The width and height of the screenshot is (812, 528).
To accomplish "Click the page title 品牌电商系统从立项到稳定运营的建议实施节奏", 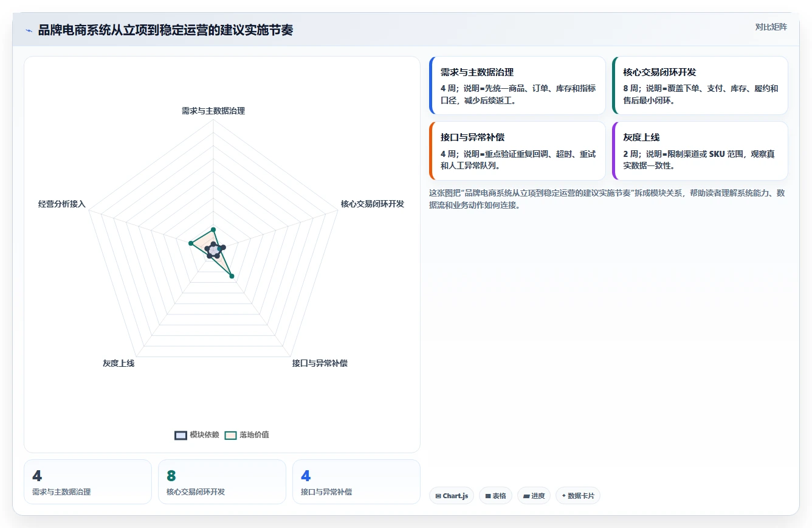I will [165, 30].
